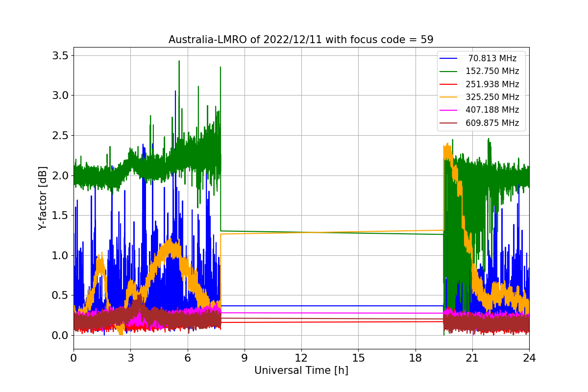This screenshot has width=588, height=392.
Task: Click the 3.5 tick on y-axis
Action: pyautogui.click(x=59, y=55)
